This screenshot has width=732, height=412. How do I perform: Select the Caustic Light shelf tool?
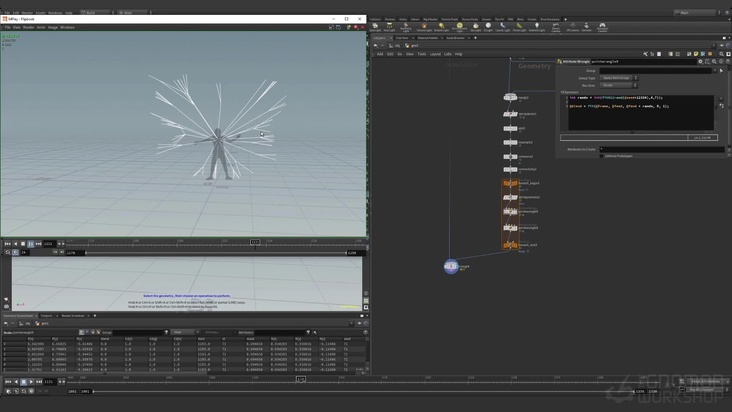(502, 27)
